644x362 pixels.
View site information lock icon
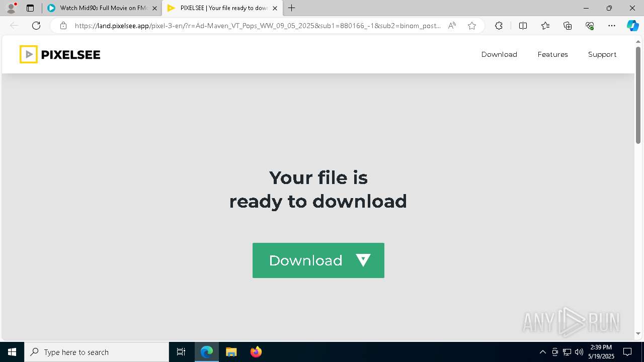(x=63, y=26)
